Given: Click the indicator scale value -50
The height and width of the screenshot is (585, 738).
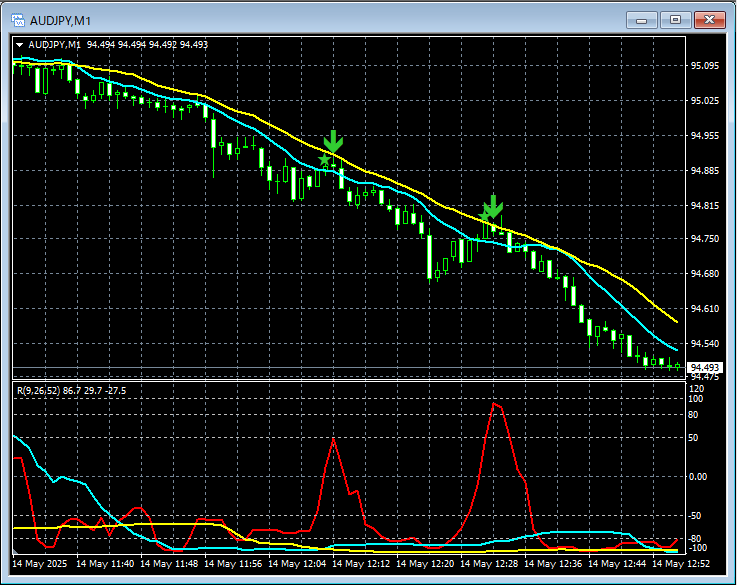Looking at the screenshot, I should [694, 516].
